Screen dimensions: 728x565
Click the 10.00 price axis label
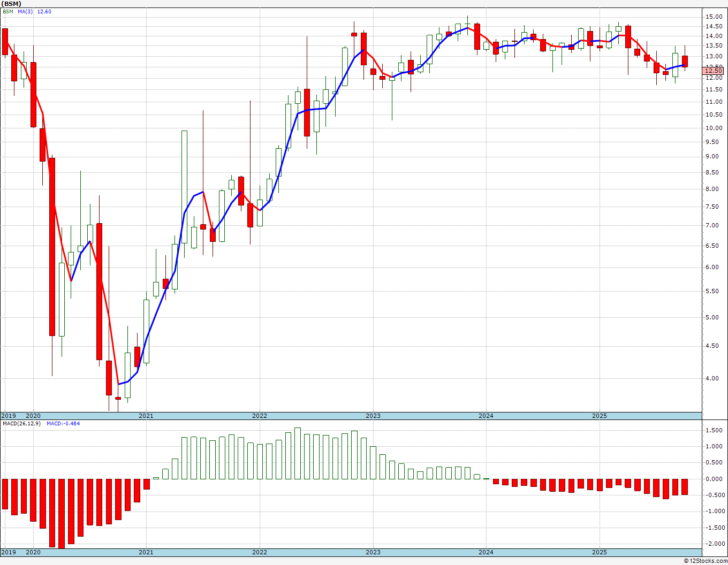714,128
